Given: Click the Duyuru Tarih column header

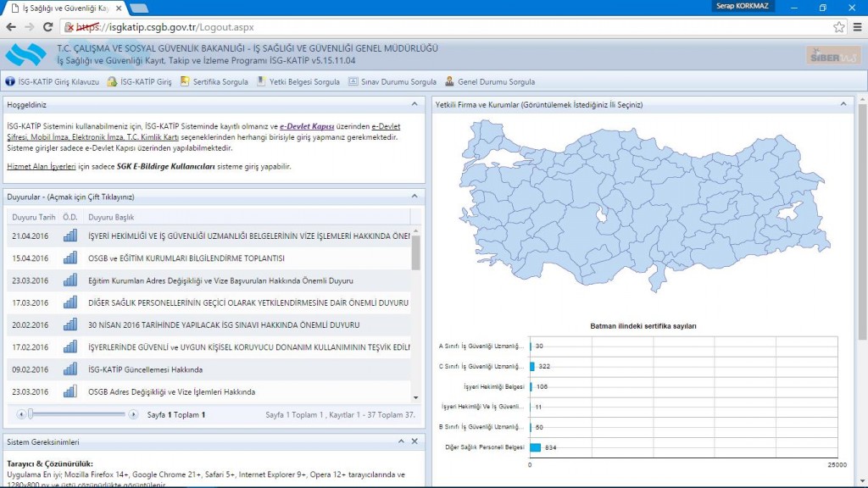Looking at the screenshot, I should tap(33, 217).
